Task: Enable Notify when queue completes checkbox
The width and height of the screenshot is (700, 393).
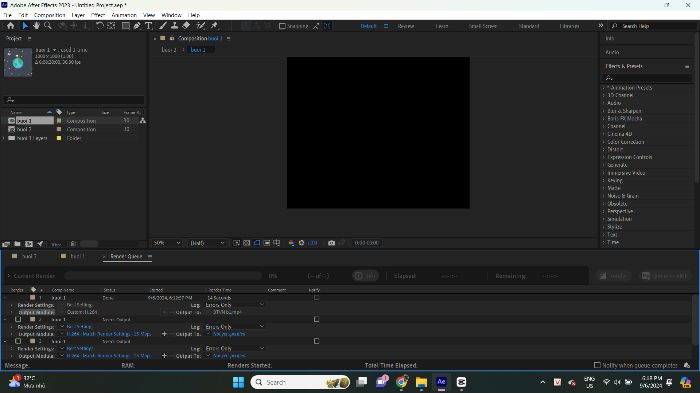Action: 597,365
